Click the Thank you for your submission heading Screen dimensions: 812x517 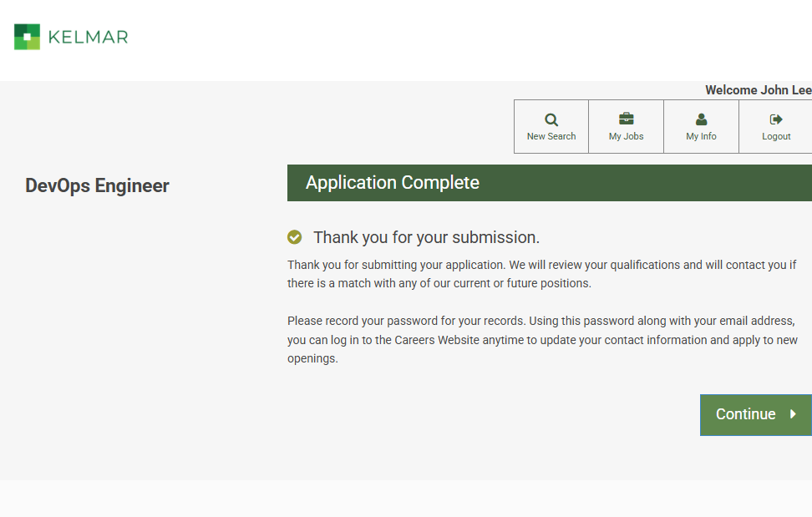pyautogui.click(x=426, y=237)
